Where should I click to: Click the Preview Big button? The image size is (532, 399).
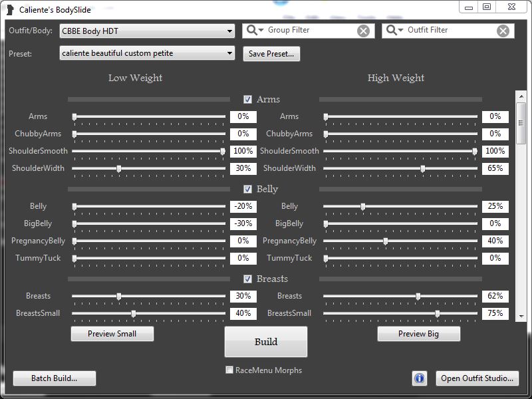[x=419, y=334]
